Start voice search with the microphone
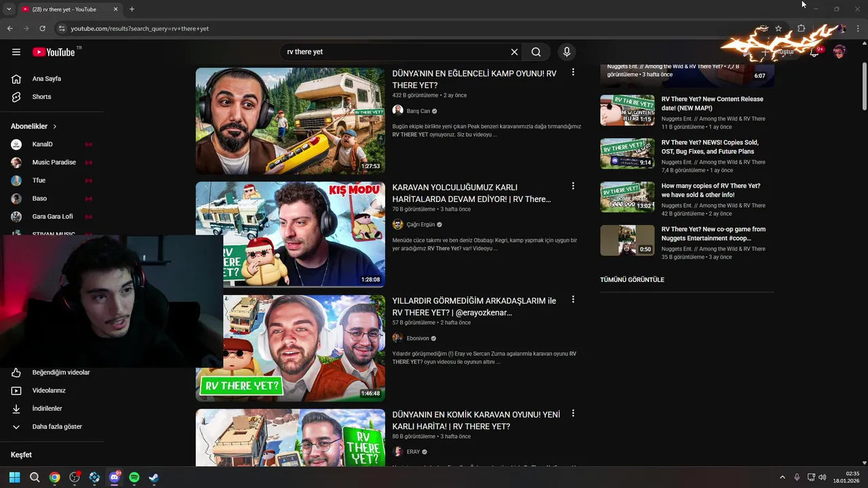Viewport: 868px width, 488px height. (x=567, y=52)
